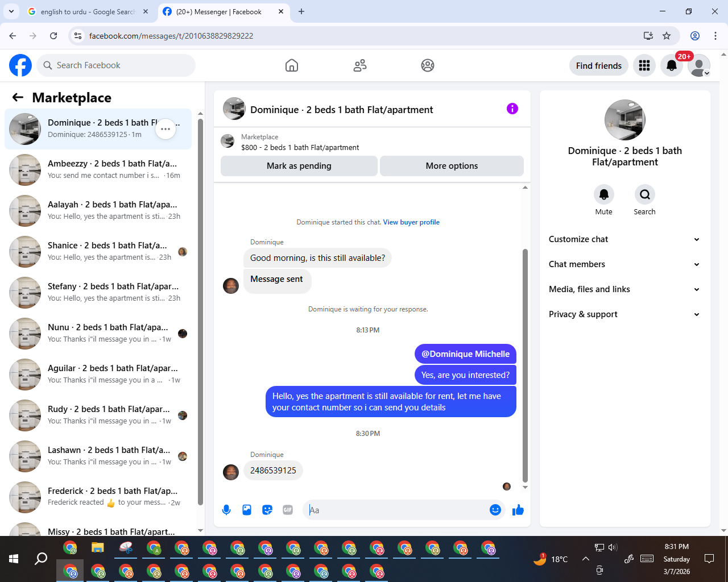Viewport: 728px width, 582px height.
Task: Open the account profile avatar menu
Action: pyautogui.click(x=699, y=65)
